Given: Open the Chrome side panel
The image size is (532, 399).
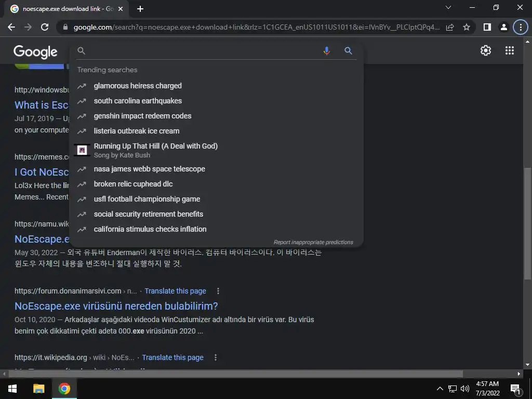Looking at the screenshot, I should pos(487,27).
